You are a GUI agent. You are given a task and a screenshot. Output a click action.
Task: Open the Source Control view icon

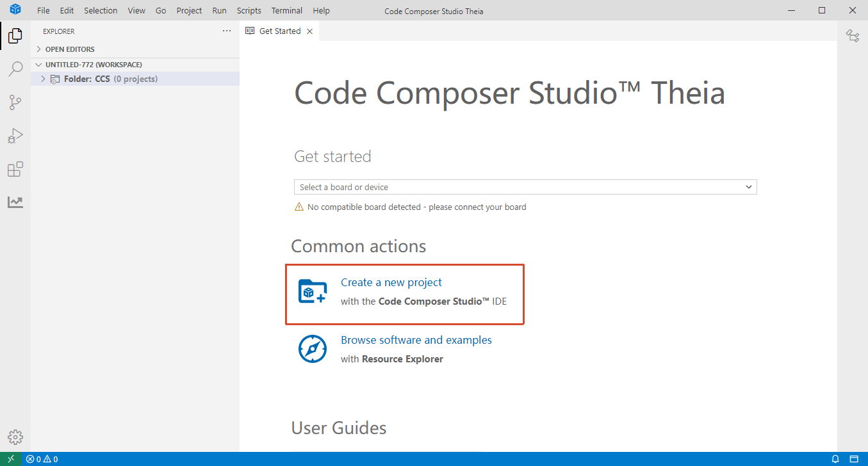click(15, 102)
